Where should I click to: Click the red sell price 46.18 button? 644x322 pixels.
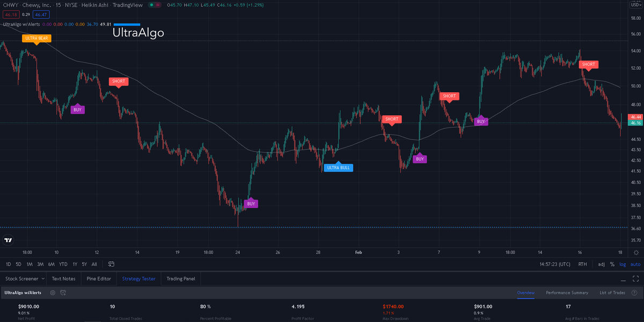click(11, 15)
